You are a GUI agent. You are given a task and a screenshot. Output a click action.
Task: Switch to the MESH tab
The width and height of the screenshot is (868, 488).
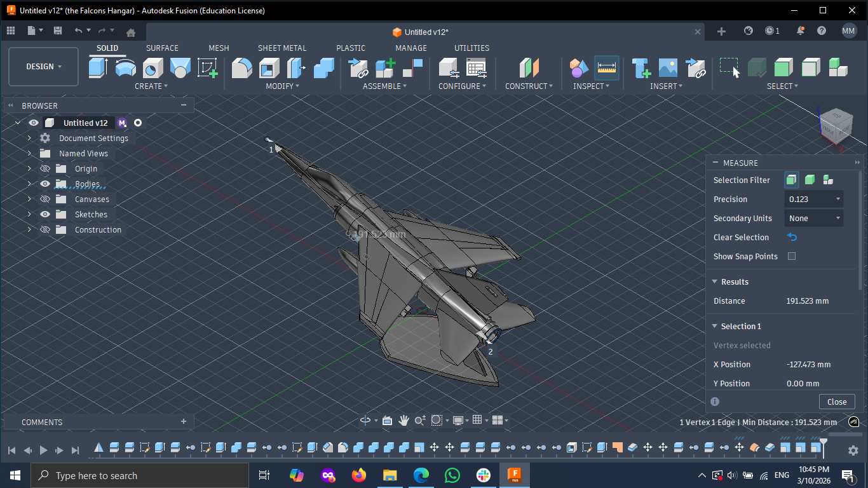[x=219, y=48]
